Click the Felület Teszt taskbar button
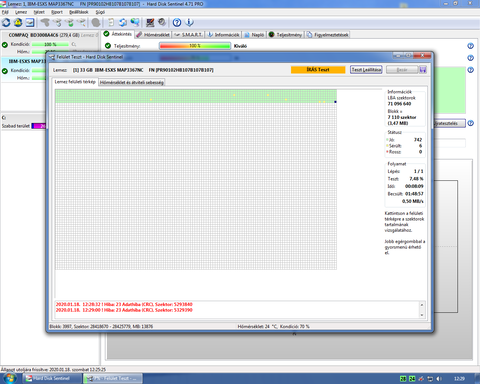 113,378
